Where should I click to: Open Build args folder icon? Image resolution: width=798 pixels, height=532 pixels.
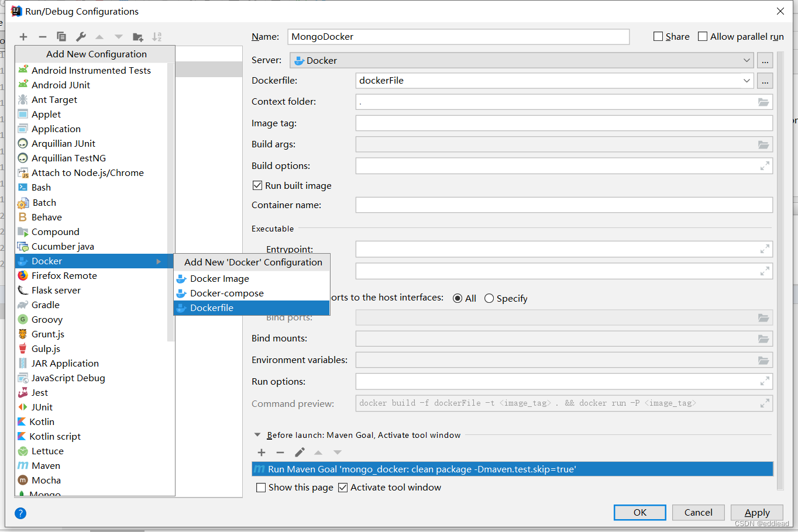click(x=763, y=145)
